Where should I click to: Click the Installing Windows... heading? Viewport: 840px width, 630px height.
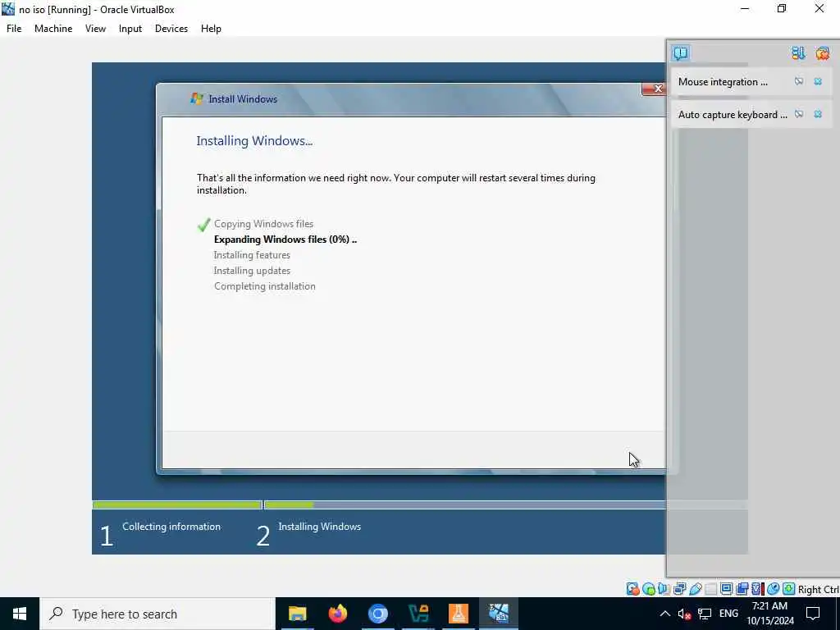point(254,141)
